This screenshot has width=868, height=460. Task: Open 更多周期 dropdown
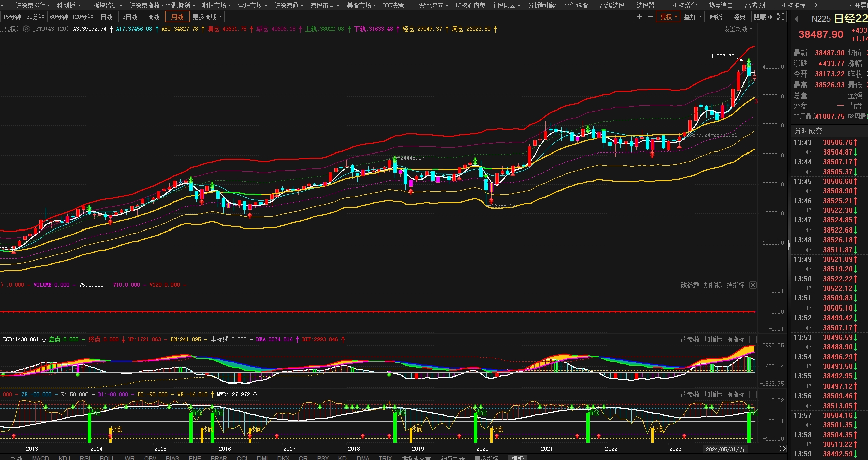207,17
